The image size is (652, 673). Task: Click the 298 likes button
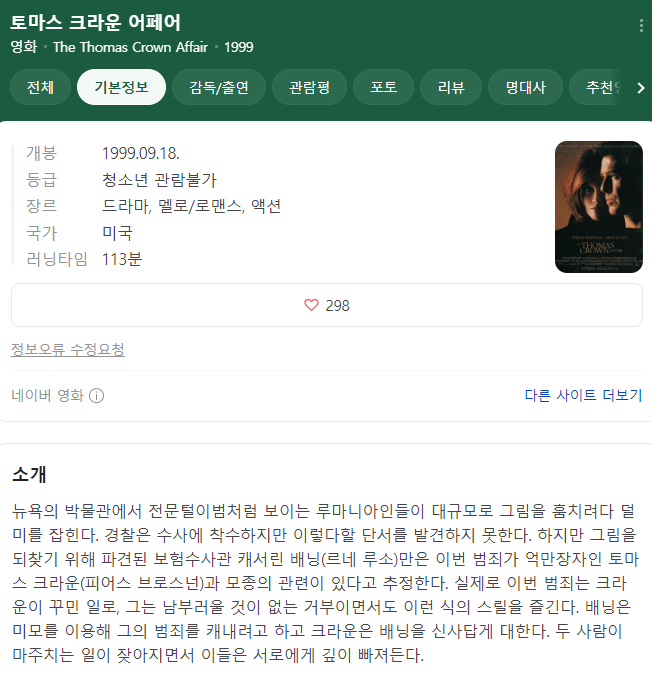(327, 305)
